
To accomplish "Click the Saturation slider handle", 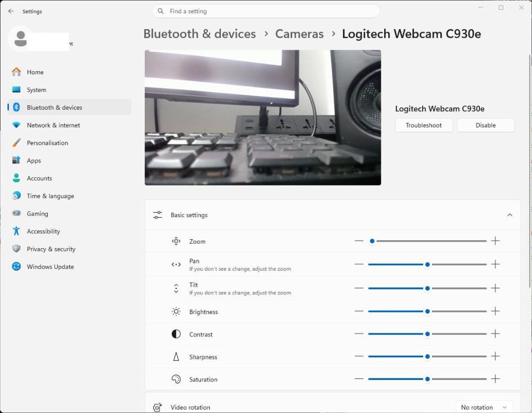I will (x=428, y=379).
